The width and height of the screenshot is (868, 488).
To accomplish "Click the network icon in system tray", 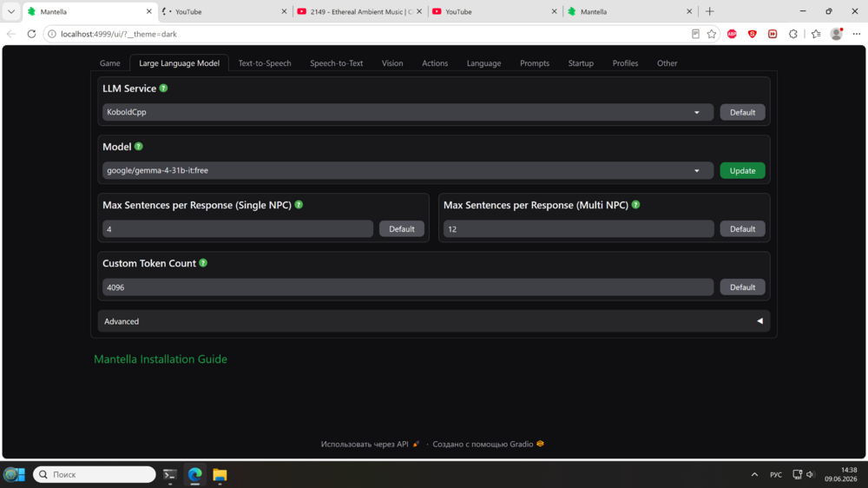I will (x=797, y=474).
